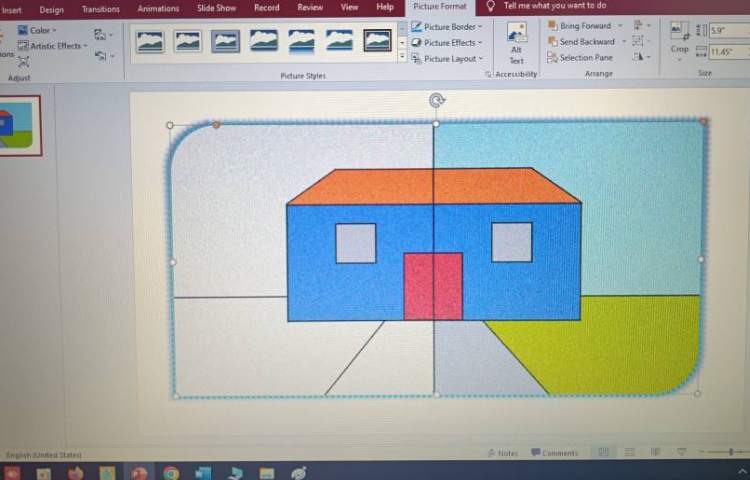
Task: Open the Alt Text accessibility pane
Action: pos(516,44)
